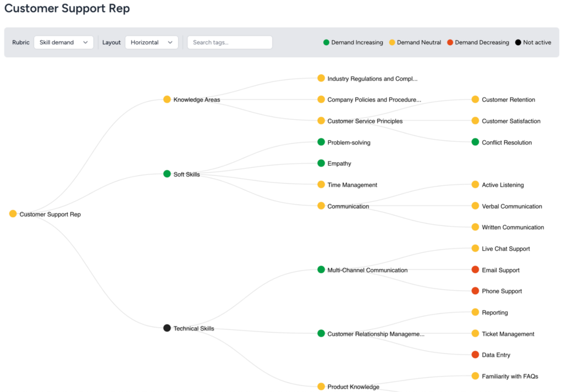Image resolution: width=563 pixels, height=392 pixels.
Task: Click the Communication node dot
Action: point(321,206)
